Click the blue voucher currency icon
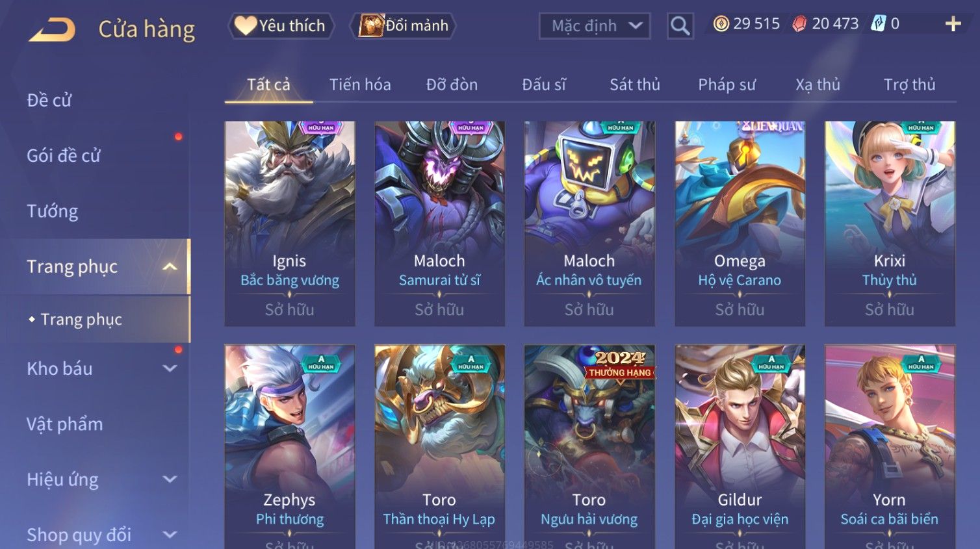The image size is (980, 549). tap(878, 24)
